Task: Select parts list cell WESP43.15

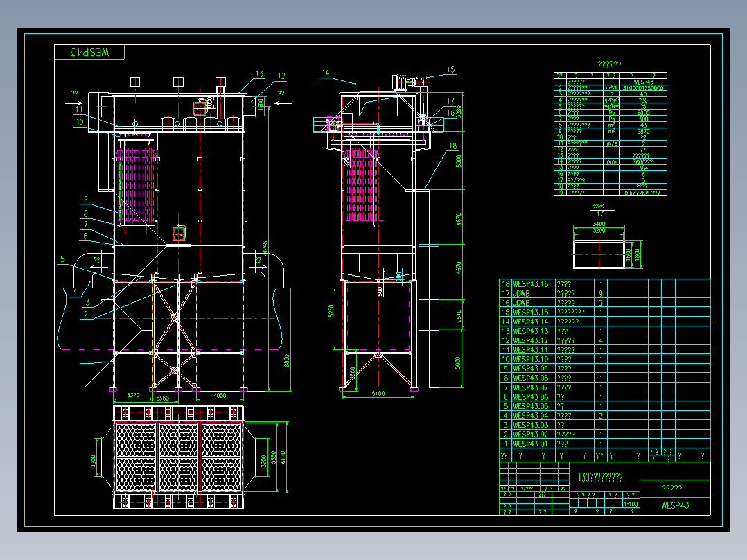Action: 530,312
